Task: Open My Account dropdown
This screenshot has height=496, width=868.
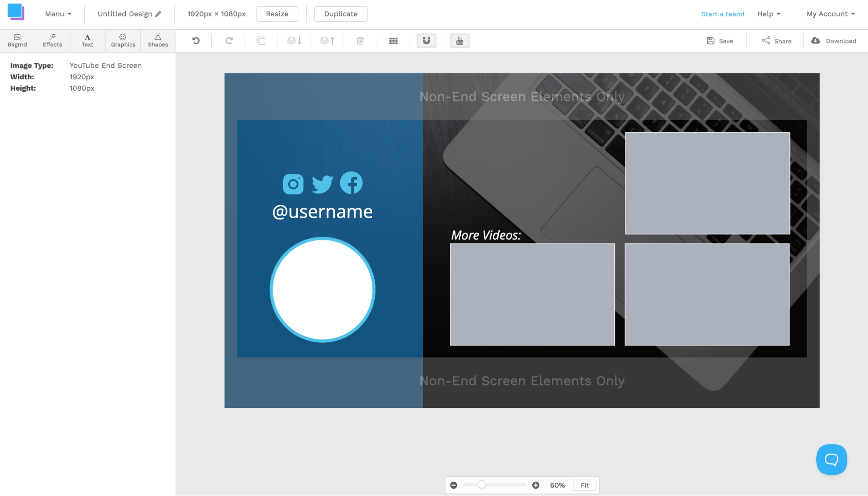Action: point(831,13)
